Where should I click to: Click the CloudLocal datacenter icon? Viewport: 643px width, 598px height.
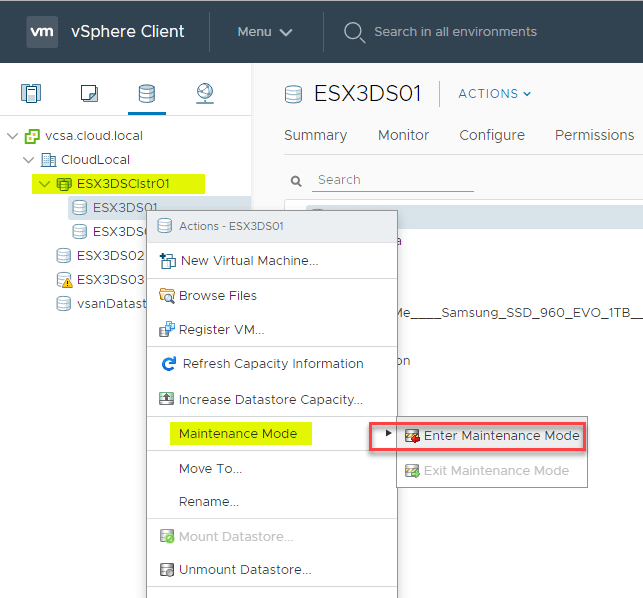tap(48, 160)
